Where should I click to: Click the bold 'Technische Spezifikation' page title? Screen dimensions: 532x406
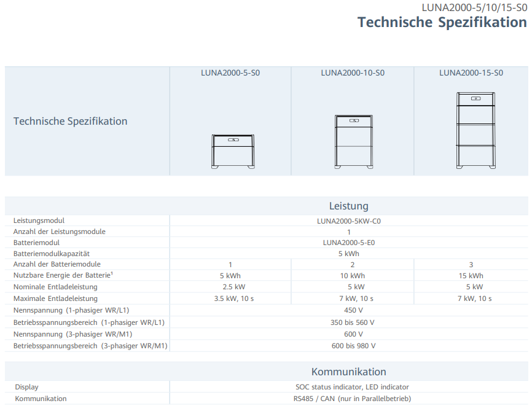[442, 22]
